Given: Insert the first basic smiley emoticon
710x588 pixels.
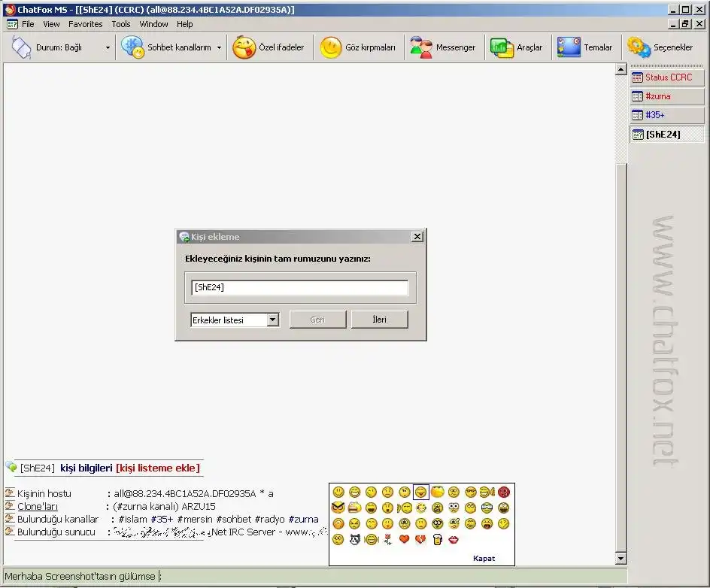Looking at the screenshot, I should (x=338, y=492).
